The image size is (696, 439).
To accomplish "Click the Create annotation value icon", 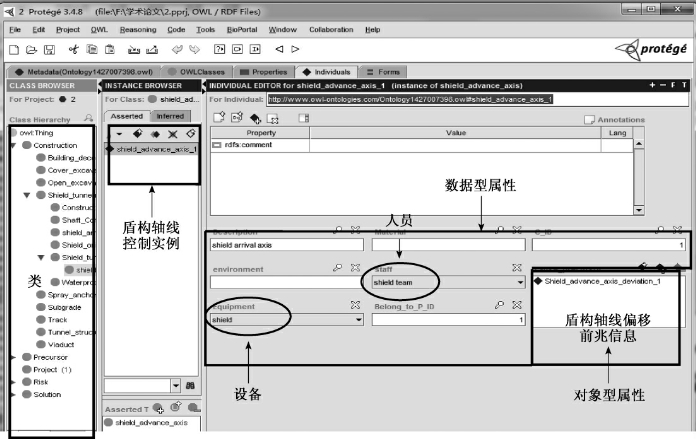I will click(x=219, y=118).
